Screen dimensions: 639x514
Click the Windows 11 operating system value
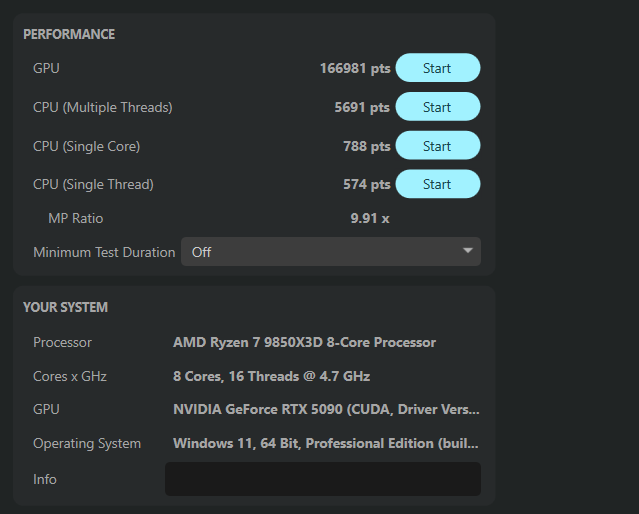click(326, 443)
